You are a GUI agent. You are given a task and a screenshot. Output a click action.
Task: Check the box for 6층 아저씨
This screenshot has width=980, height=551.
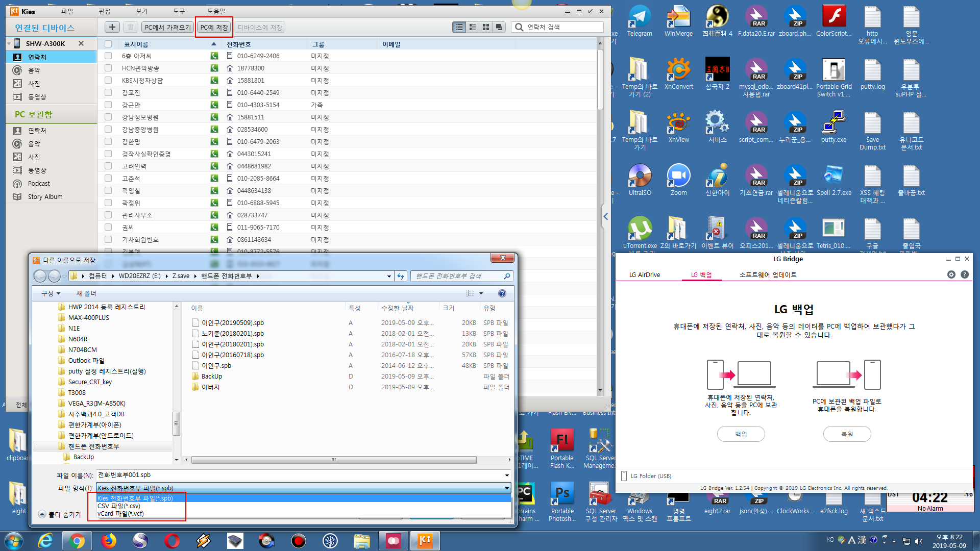(x=108, y=56)
